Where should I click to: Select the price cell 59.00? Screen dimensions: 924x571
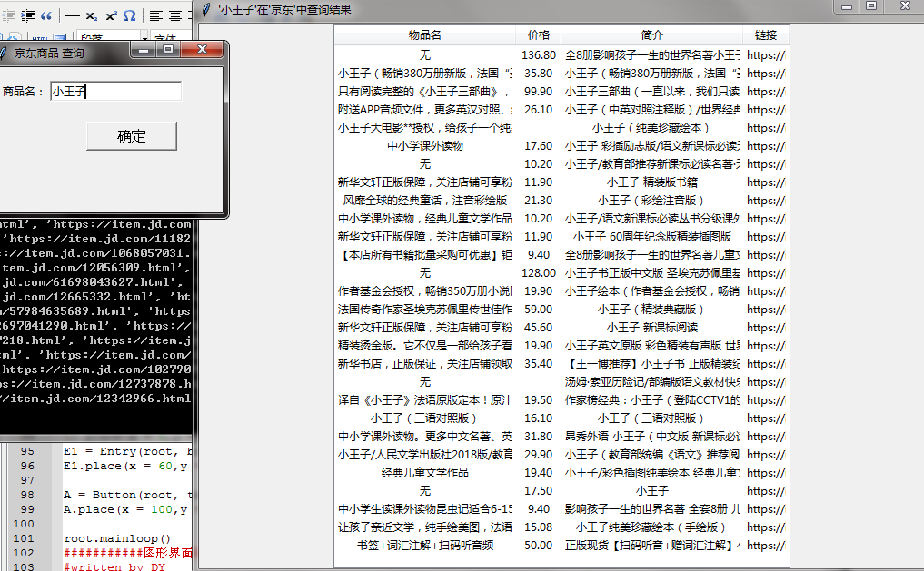tap(539, 309)
